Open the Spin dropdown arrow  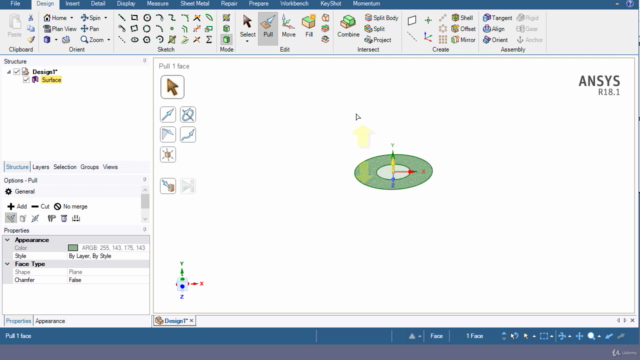click(x=106, y=18)
